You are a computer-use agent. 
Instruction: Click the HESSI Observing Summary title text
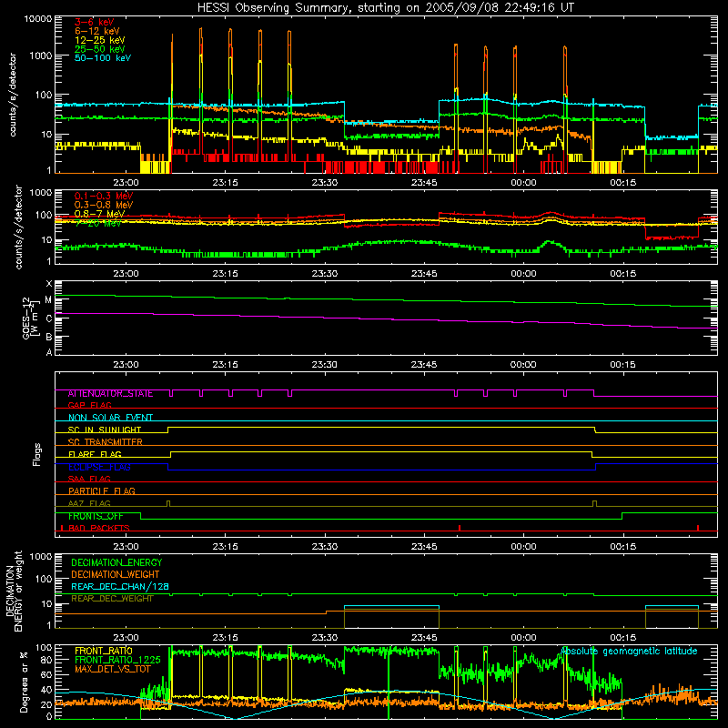[x=385, y=8]
